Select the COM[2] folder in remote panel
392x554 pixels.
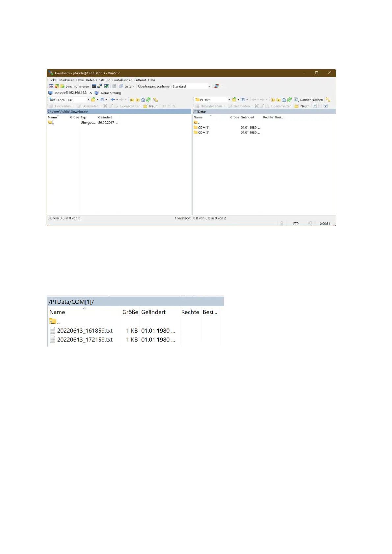(201, 133)
